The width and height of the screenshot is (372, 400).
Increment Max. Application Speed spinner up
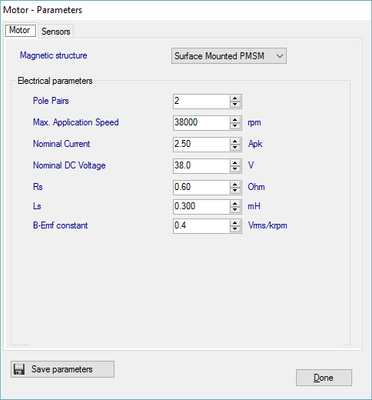coord(235,120)
